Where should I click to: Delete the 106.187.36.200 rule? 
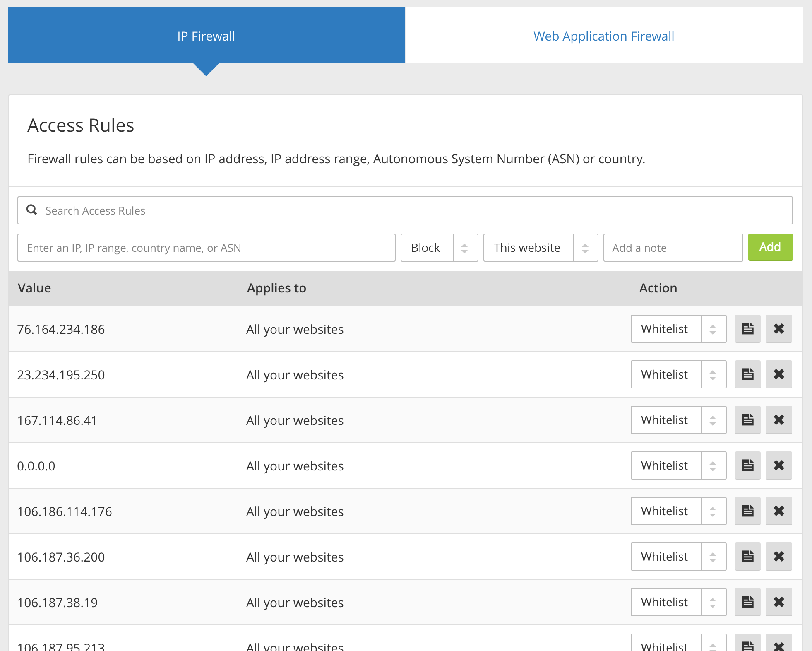[778, 557]
